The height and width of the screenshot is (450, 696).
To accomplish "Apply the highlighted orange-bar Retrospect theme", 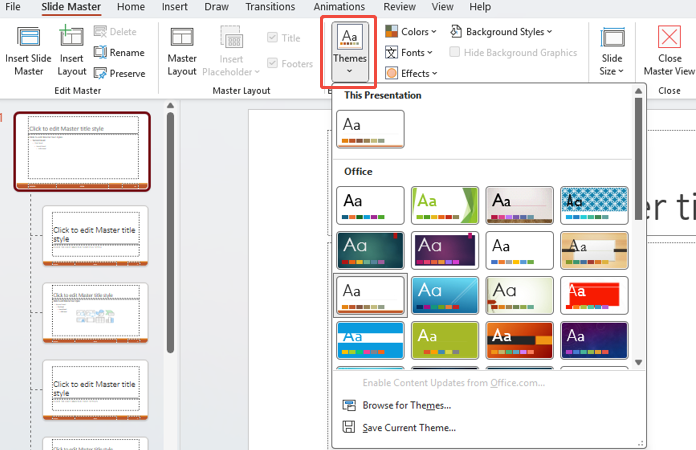I will coord(370,296).
